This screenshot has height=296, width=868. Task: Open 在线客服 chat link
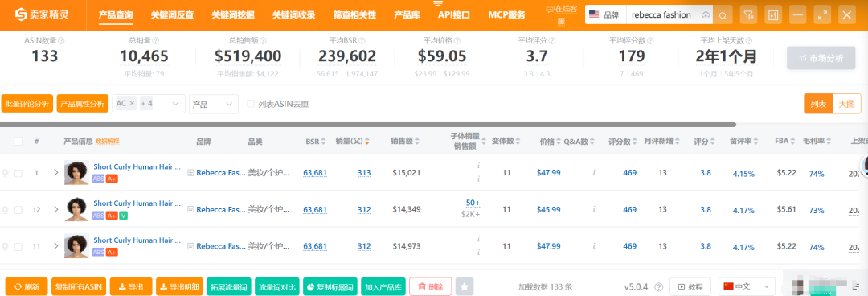click(x=561, y=15)
